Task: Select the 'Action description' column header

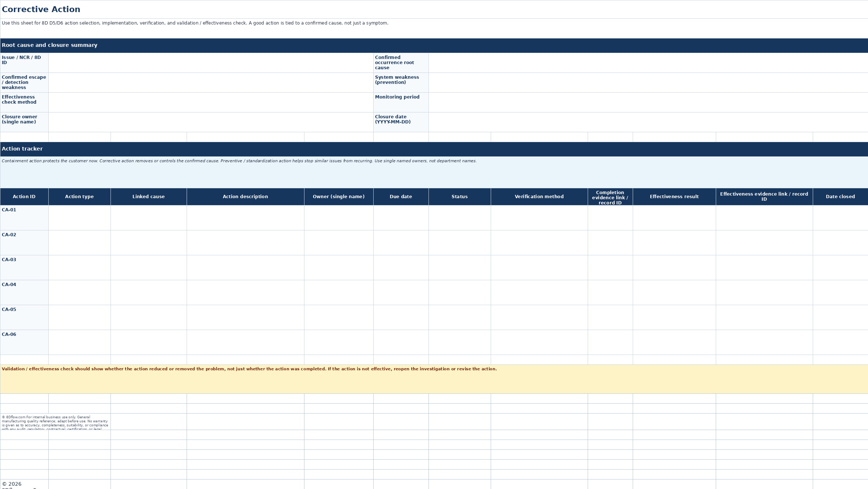Action: point(246,197)
